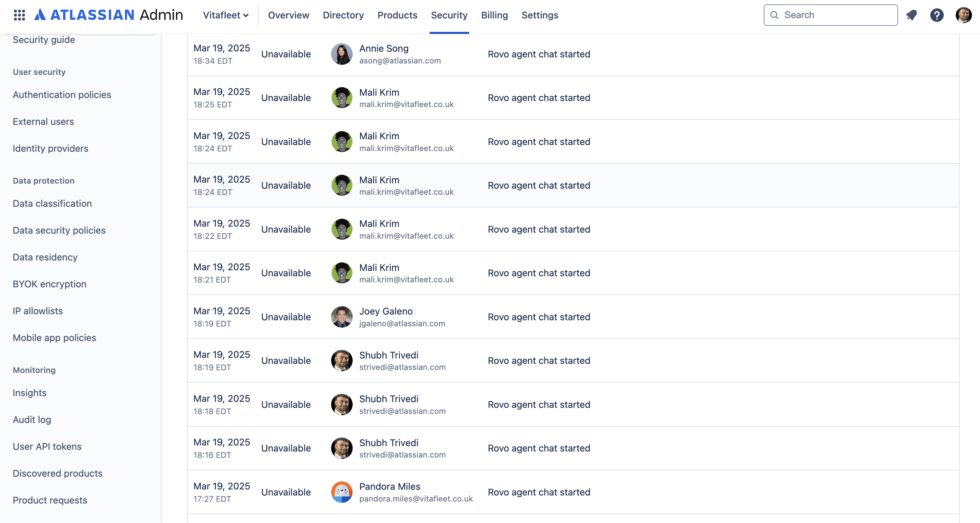Viewport: 980px width, 523px height.
Task: Click Joey Galeno's avatar picture
Action: point(341,317)
